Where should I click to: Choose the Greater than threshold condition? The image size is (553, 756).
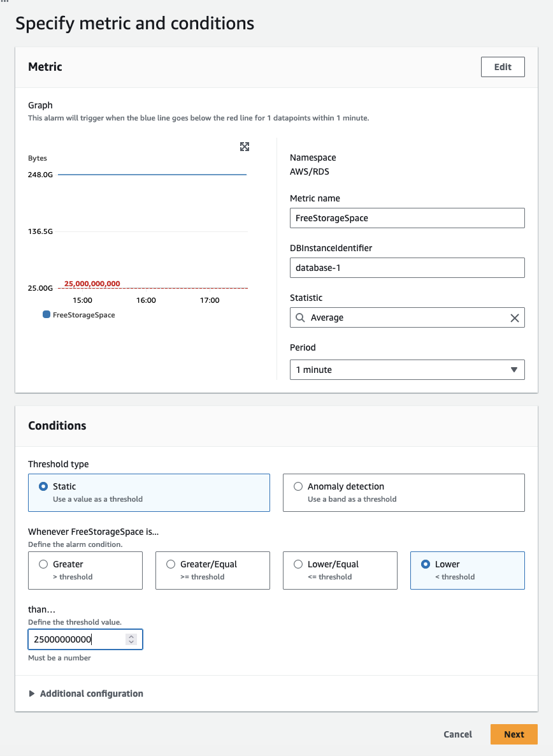tap(43, 564)
